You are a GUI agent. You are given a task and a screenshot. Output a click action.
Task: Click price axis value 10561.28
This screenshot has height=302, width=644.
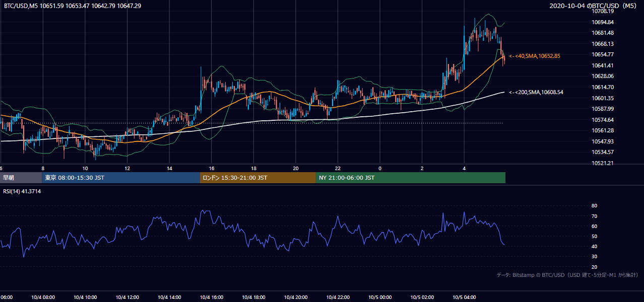coord(603,130)
